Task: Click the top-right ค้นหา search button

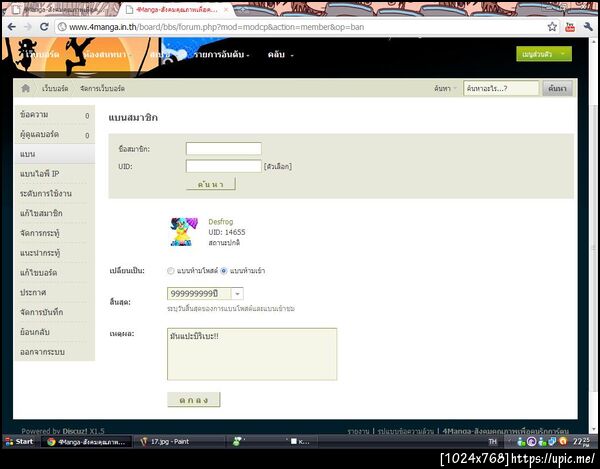Action: pyautogui.click(x=557, y=88)
